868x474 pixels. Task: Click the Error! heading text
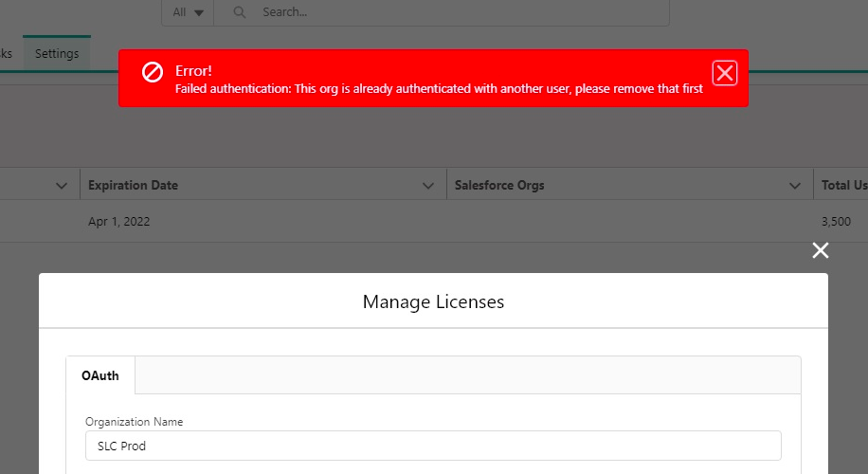point(193,71)
